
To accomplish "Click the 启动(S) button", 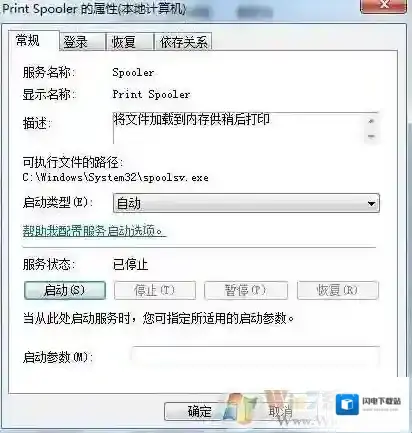I will 65,290.
